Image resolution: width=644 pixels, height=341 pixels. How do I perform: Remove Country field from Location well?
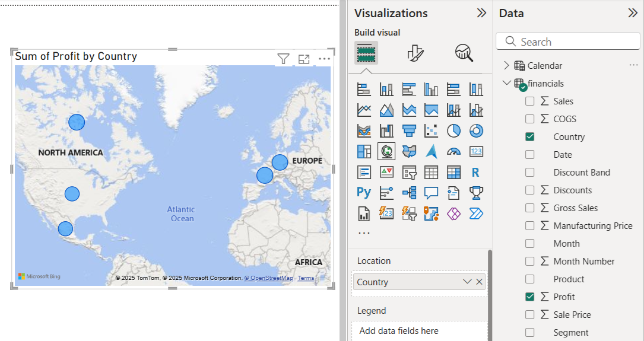(x=480, y=282)
